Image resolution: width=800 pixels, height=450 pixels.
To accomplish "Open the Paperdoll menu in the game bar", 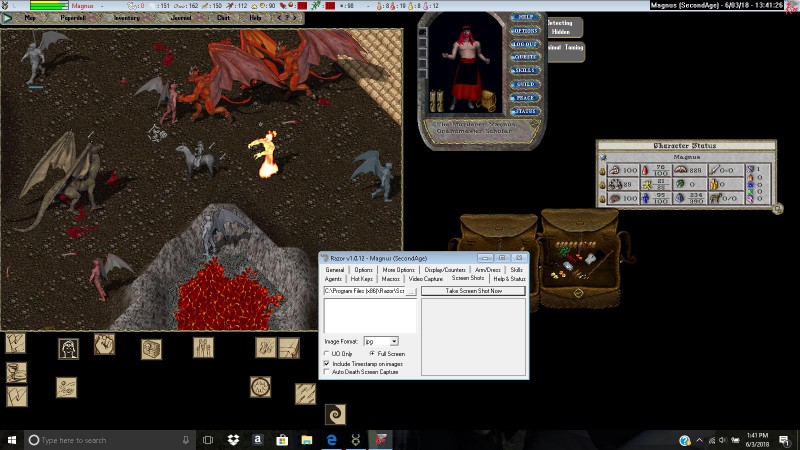I will pos(72,18).
